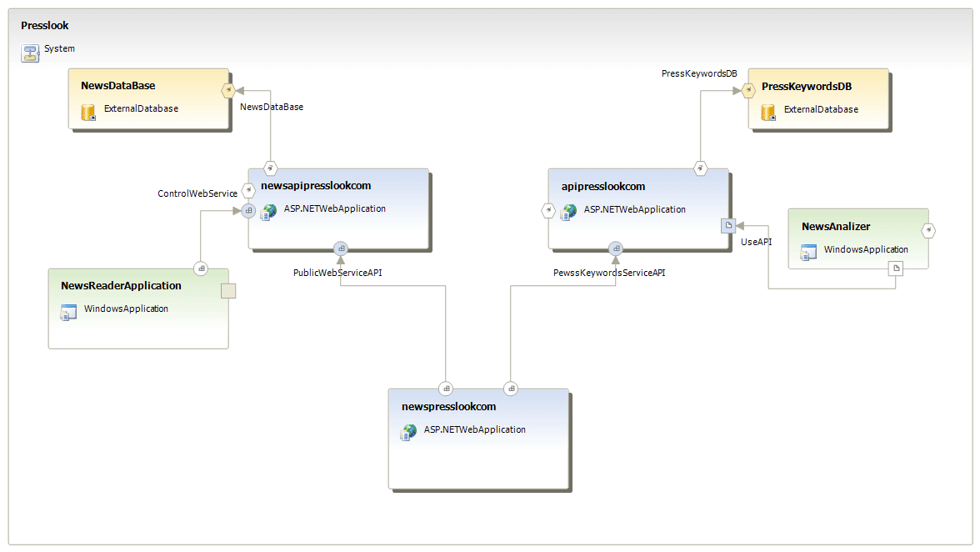Click ASP.NETWebApplication text in newsapipresslookcom
This screenshot has height=552, width=980.
(334, 208)
